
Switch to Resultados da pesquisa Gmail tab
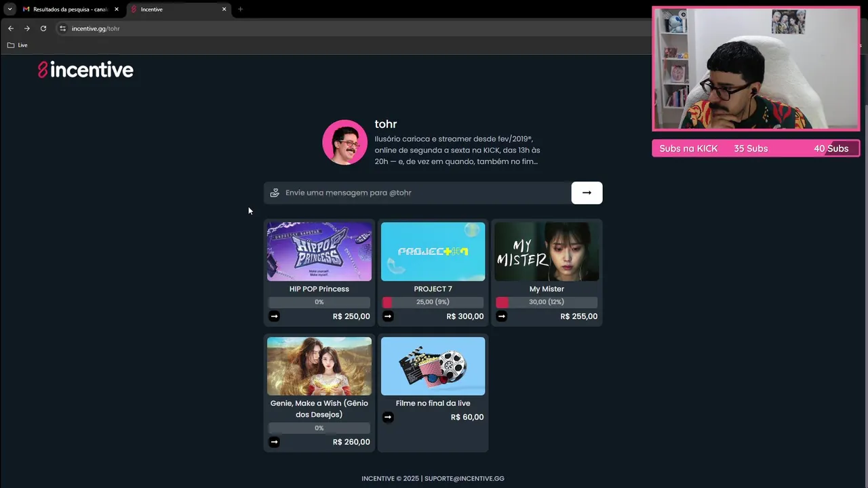click(x=71, y=9)
